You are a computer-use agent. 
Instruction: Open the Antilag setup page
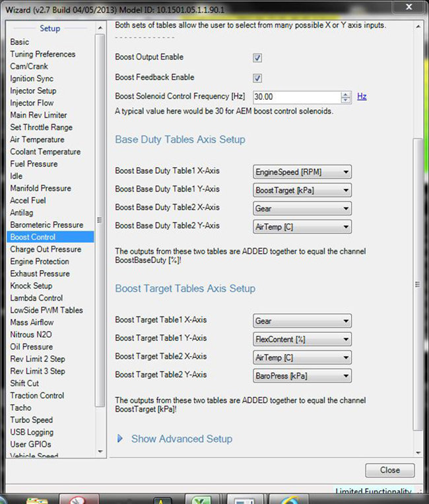pyautogui.click(x=22, y=213)
